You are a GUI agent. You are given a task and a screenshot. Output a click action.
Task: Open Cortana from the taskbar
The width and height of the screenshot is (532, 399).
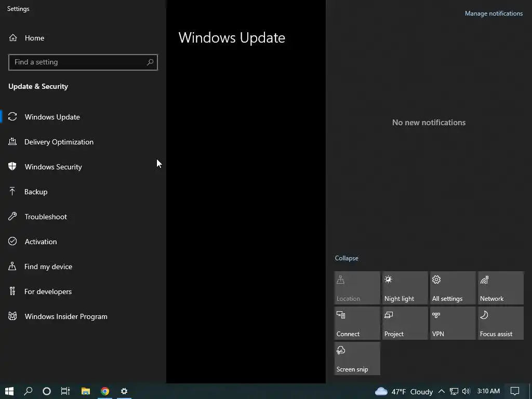[47, 391]
